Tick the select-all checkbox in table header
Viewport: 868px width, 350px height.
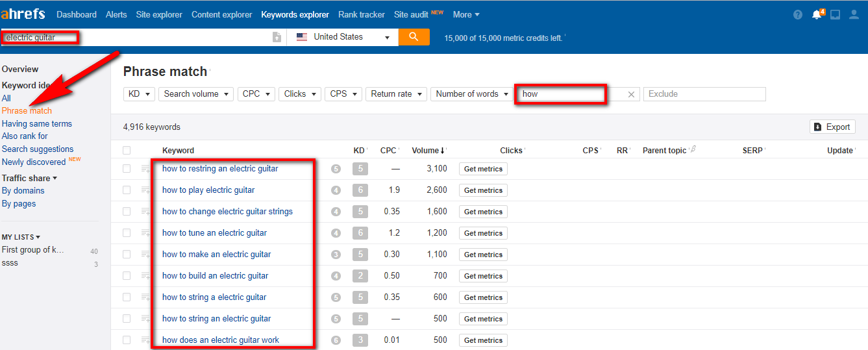(x=127, y=151)
